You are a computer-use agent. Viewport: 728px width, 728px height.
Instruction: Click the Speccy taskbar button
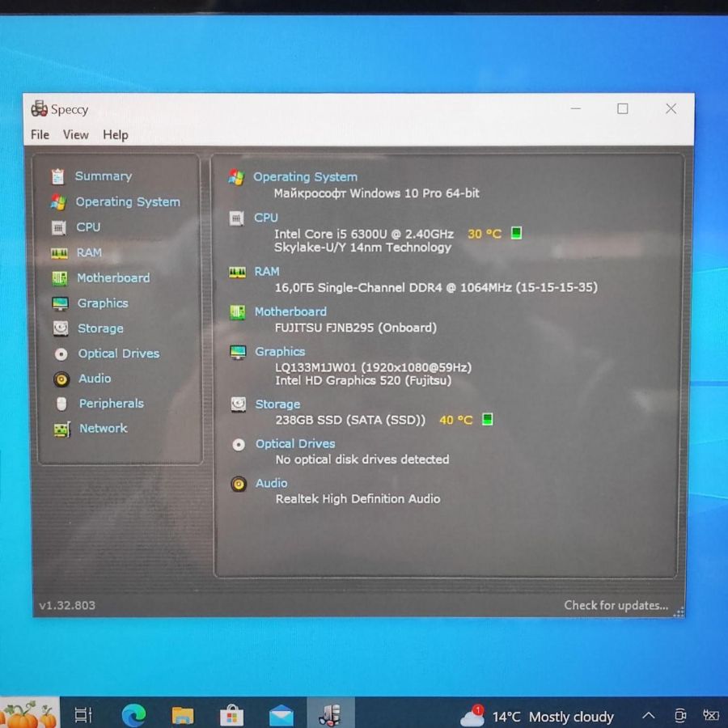(x=331, y=714)
